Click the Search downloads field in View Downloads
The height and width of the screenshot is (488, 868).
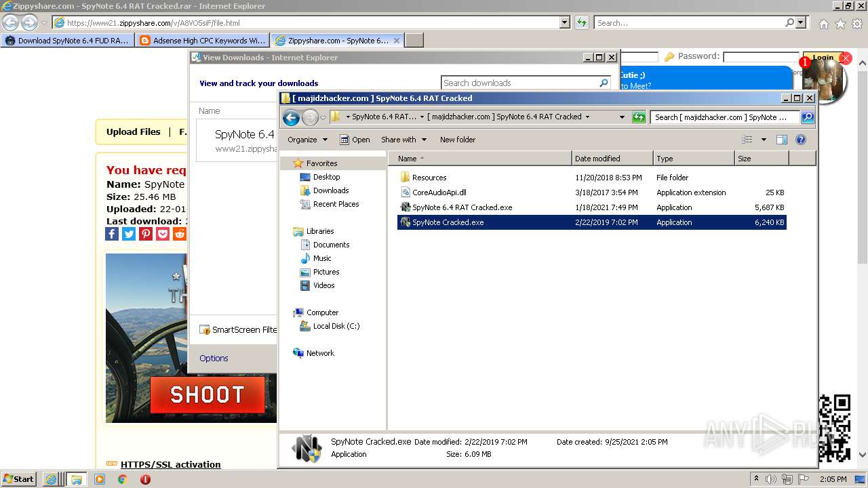(519, 83)
